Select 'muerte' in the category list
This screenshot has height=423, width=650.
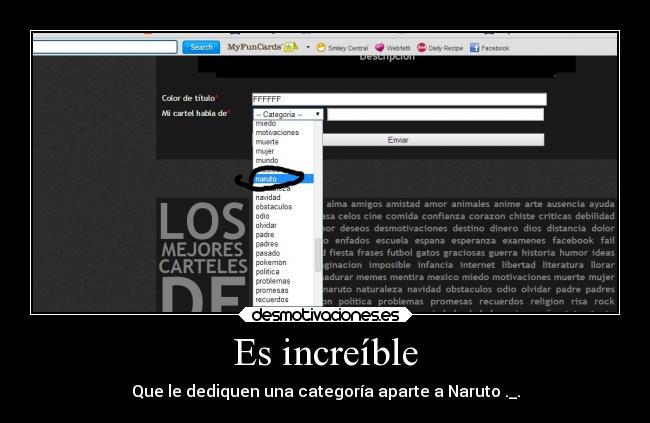click(267, 142)
